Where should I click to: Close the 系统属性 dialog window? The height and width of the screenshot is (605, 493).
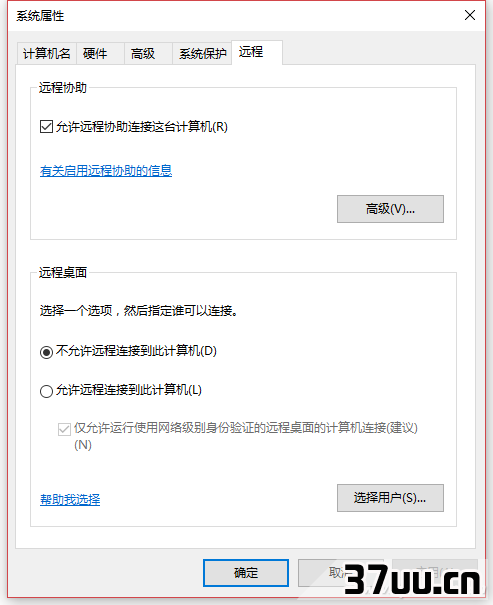(x=469, y=15)
